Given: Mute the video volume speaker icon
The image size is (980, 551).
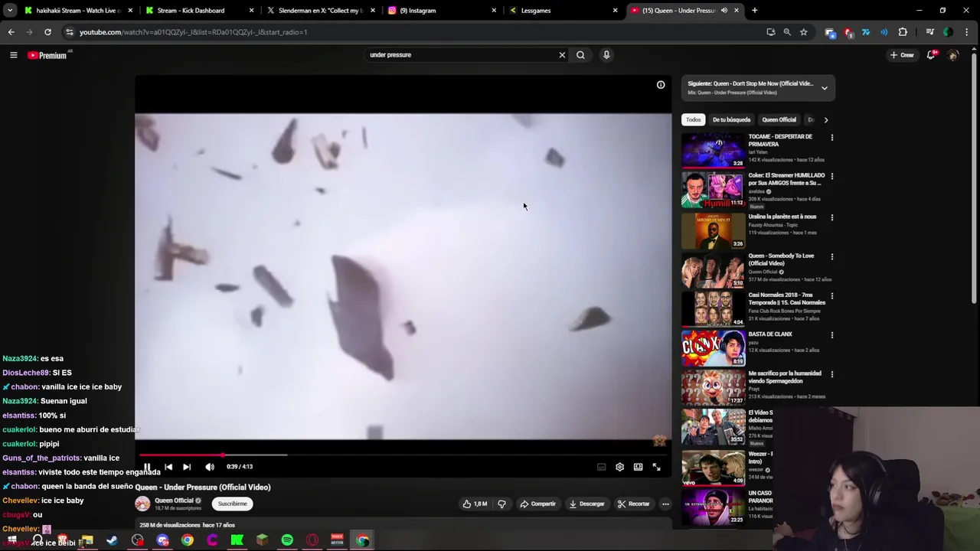Looking at the screenshot, I should 210,467.
